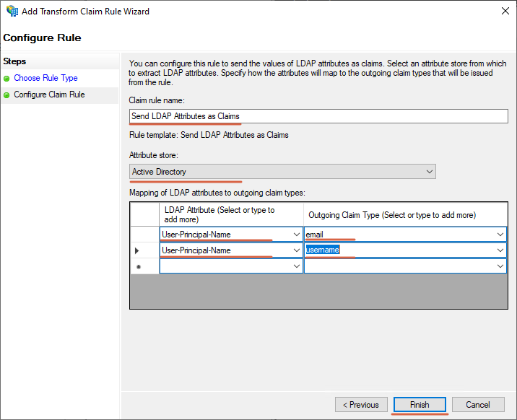
Task: Open the Attribute store dropdown
Action: (282, 171)
